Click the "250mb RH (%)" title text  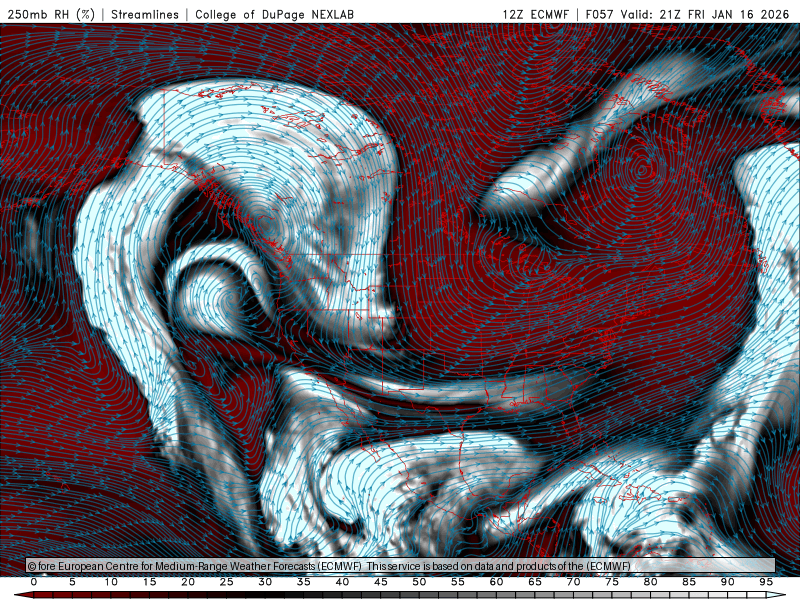pyautogui.click(x=51, y=14)
